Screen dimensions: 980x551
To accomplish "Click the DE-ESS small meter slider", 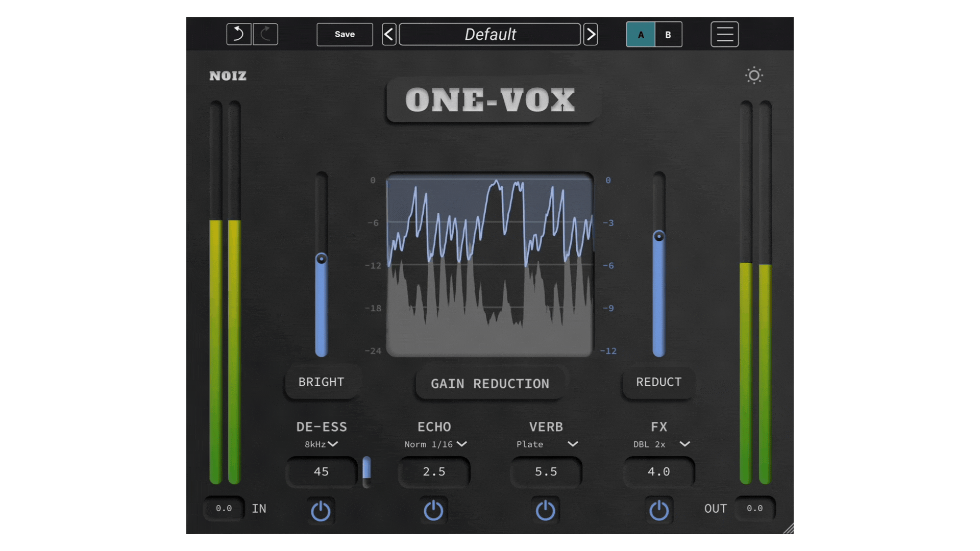I will tap(366, 472).
